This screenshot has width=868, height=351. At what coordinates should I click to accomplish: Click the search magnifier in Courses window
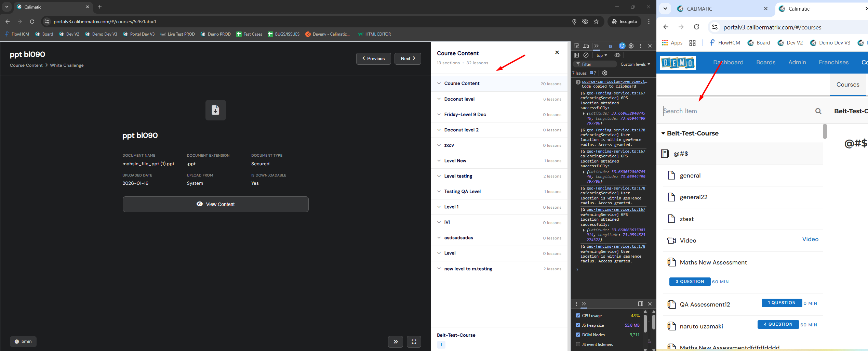[818, 111]
